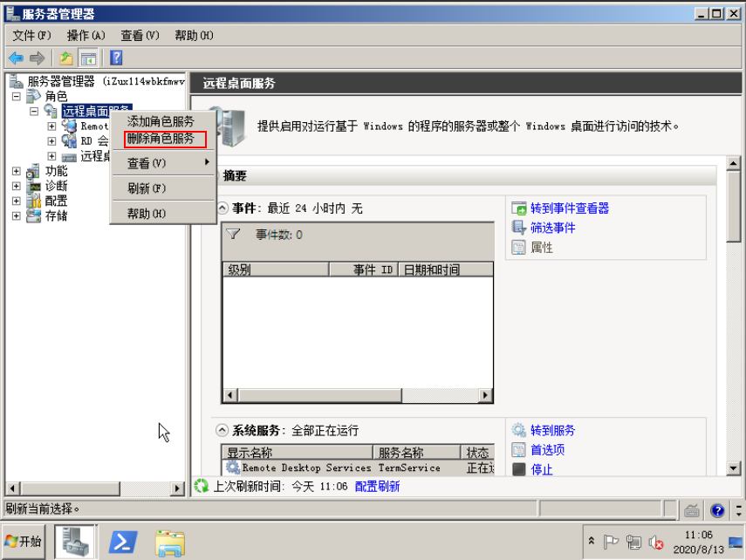The width and height of the screenshot is (746, 560).
Task: Click the main pane scroll down arrow
Action: 733,468
